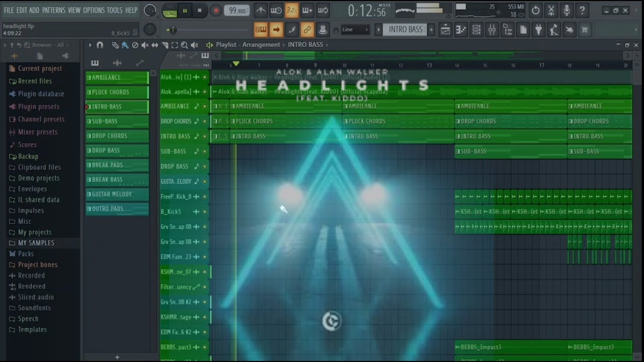Expand the Current project folder
The height and width of the screenshot is (362, 644).
[x=40, y=68]
